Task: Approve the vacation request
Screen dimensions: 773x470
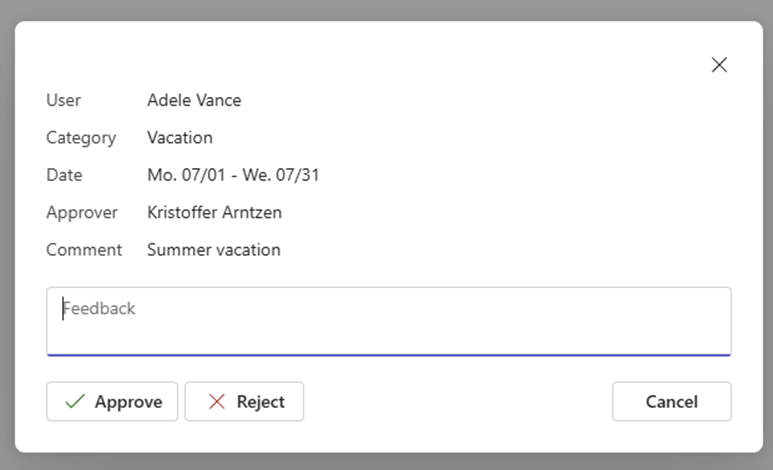Action: point(112,402)
